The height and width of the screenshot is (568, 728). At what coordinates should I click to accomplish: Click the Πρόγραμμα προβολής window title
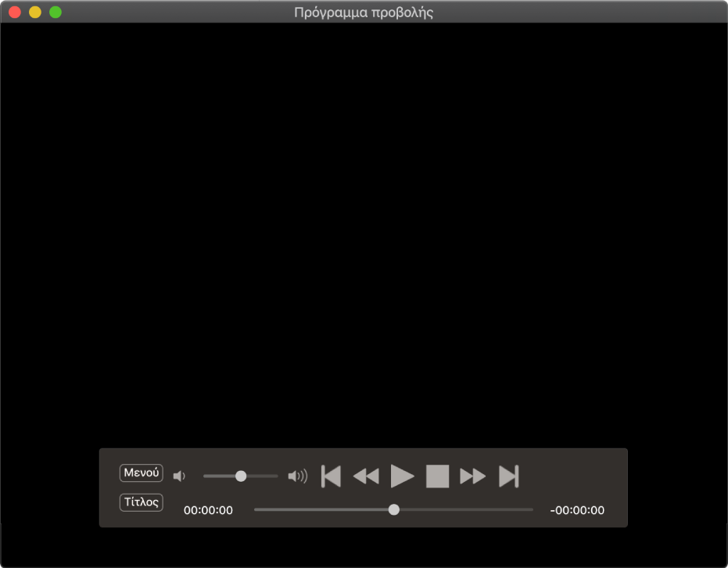[364, 13]
